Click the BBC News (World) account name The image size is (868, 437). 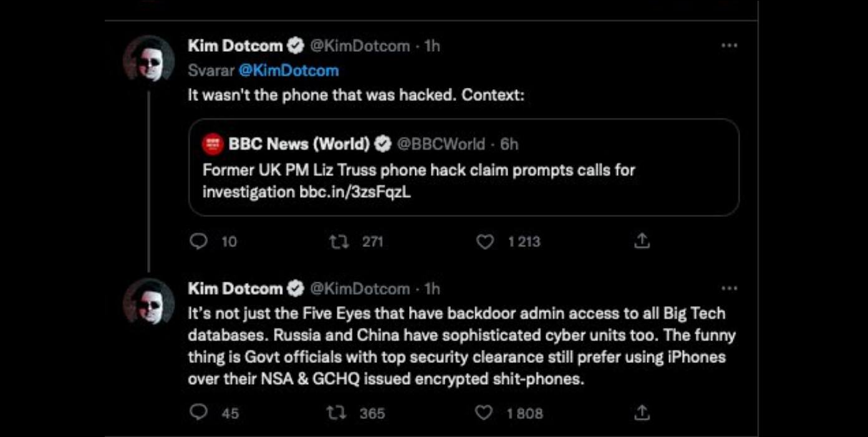[x=299, y=144]
